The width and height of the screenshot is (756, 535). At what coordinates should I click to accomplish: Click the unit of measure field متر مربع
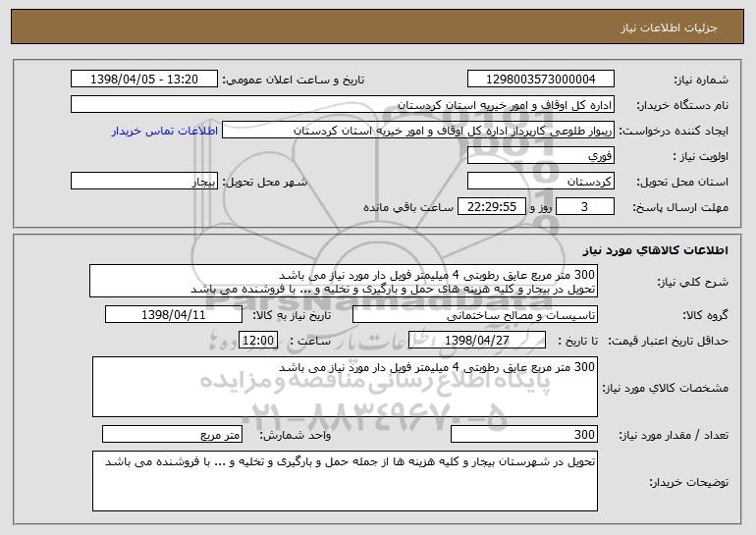[x=172, y=434]
